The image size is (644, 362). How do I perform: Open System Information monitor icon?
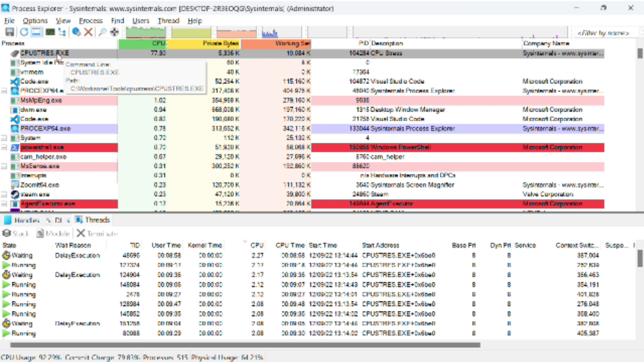click(x=50, y=32)
